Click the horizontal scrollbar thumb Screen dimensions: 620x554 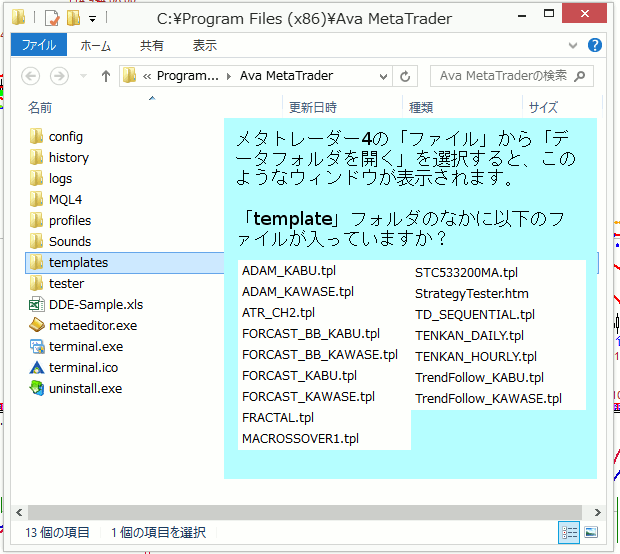coord(304,512)
